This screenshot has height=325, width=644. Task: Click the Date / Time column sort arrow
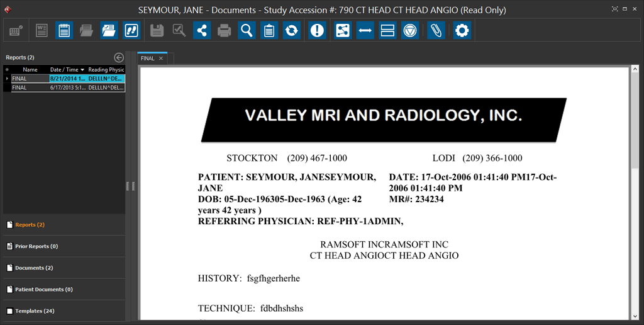tap(82, 70)
